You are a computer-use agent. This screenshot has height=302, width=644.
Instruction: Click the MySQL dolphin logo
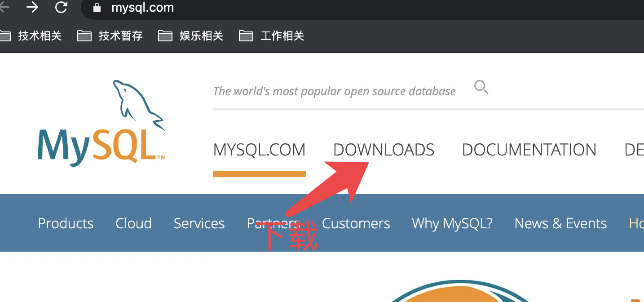[x=102, y=123]
